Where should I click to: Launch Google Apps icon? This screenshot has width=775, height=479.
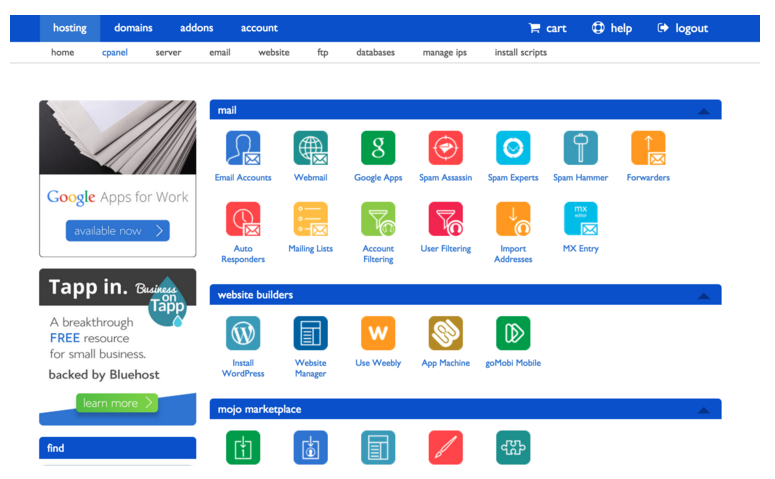pos(378,148)
